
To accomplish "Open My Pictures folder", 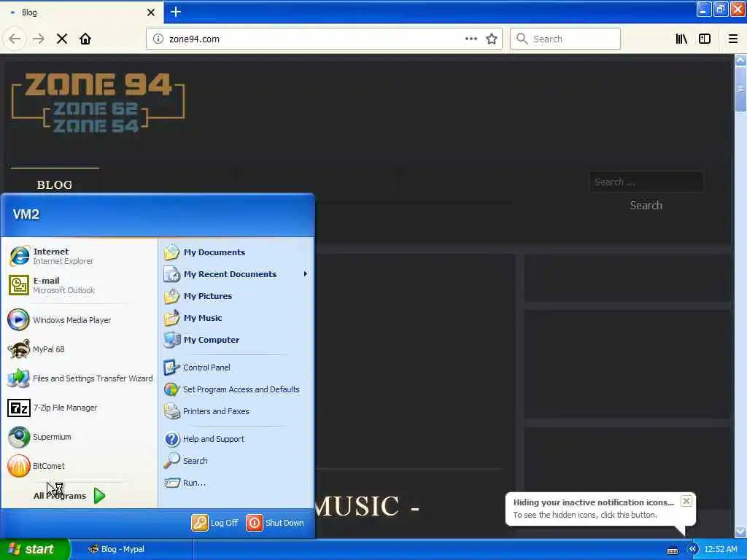I will pos(198,296).
